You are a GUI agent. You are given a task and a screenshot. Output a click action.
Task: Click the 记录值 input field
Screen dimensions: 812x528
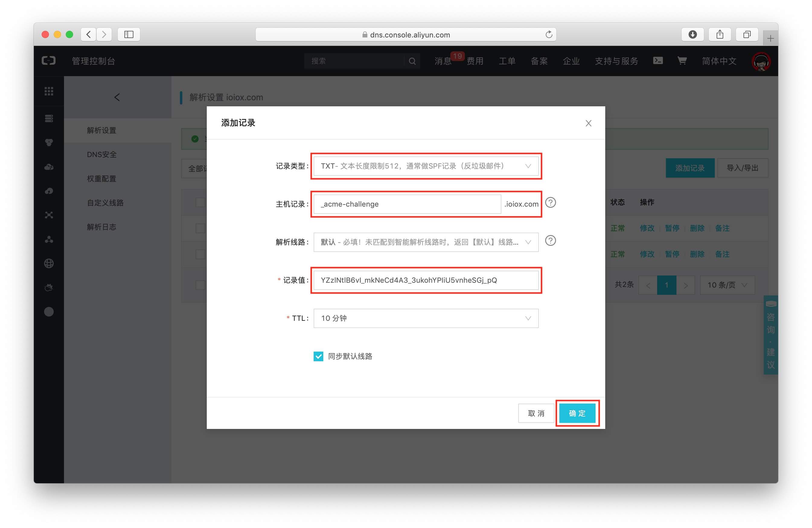pos(425,280)
